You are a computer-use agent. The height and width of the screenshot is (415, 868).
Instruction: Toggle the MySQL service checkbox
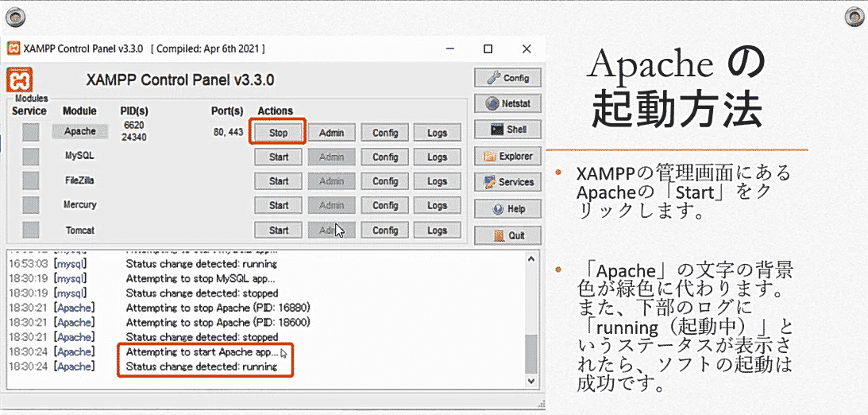coord(31,157)
